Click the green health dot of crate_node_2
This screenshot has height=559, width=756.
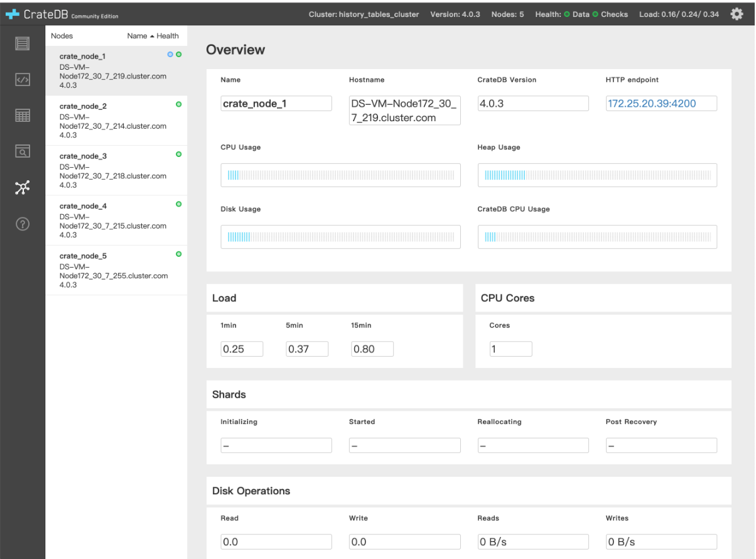pyautogui.click(x=178, y=104)
